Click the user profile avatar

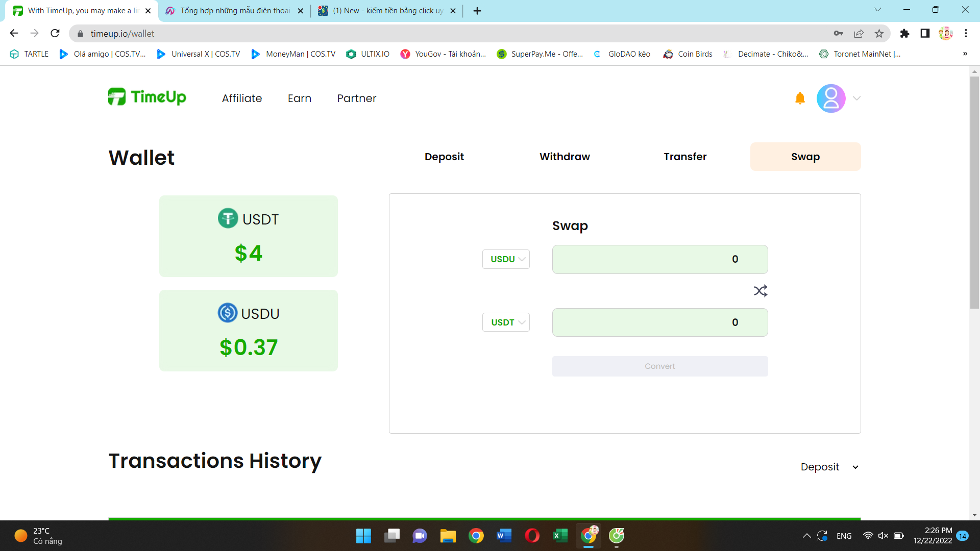point(830,98)
